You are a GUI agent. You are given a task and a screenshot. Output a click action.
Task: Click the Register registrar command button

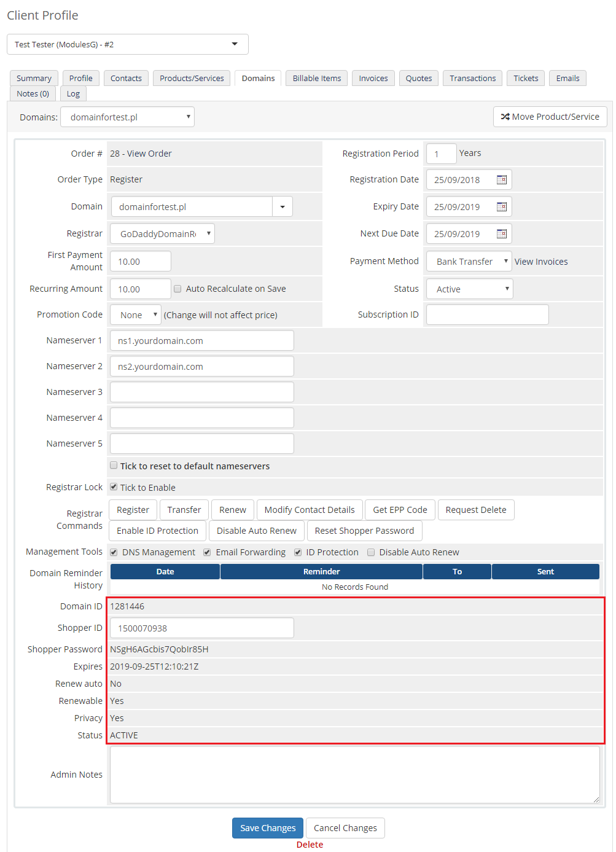coord(133,510)
